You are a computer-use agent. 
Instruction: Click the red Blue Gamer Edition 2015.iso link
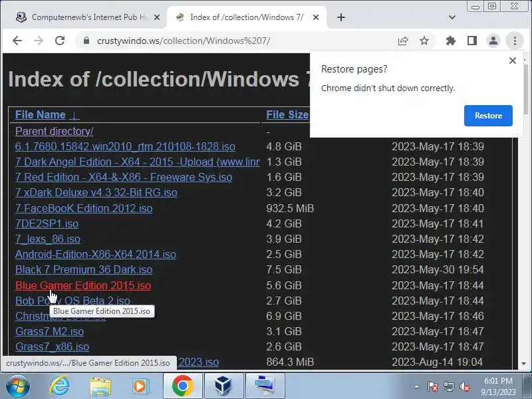pyautogui.click(x=83, y=286)
